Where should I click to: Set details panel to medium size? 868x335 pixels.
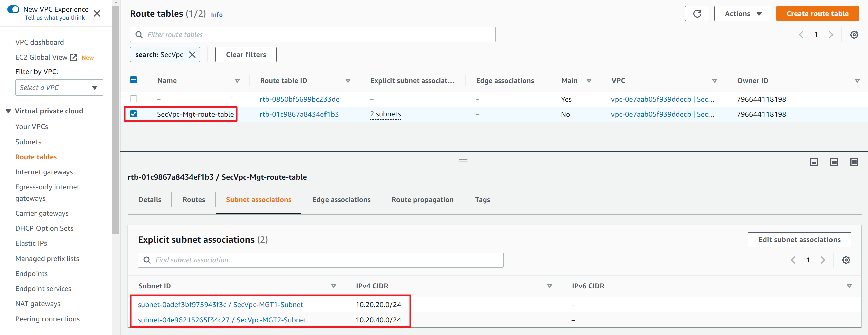coord(834,162)
